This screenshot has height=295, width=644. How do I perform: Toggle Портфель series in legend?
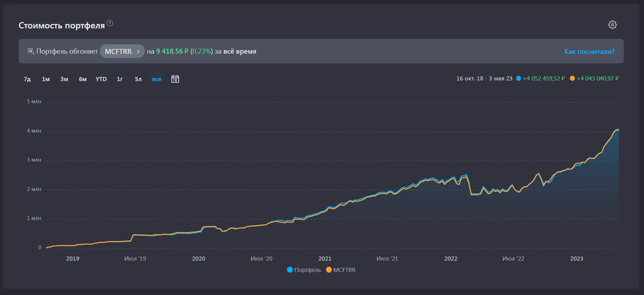pos(304,270)
